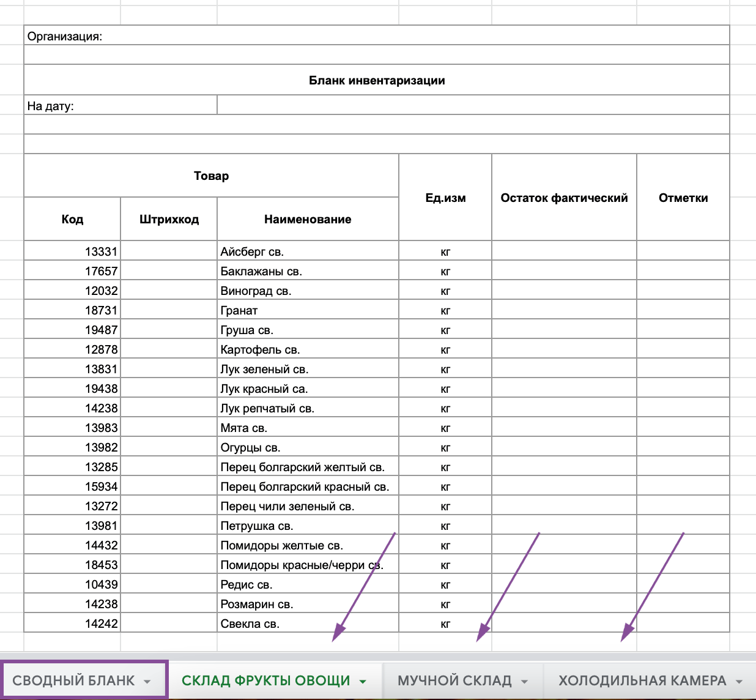Click the code cell 15934
Viewport: 756px width, 700px height.
(x=72, y=486)
